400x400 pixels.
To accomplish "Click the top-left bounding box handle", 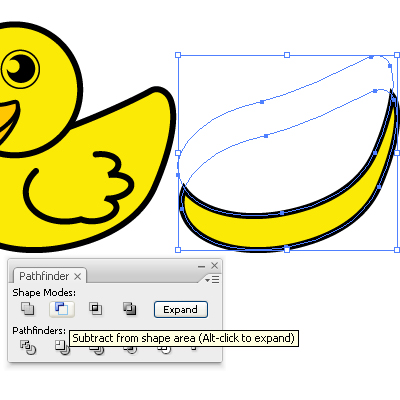I will pos(178,55).
